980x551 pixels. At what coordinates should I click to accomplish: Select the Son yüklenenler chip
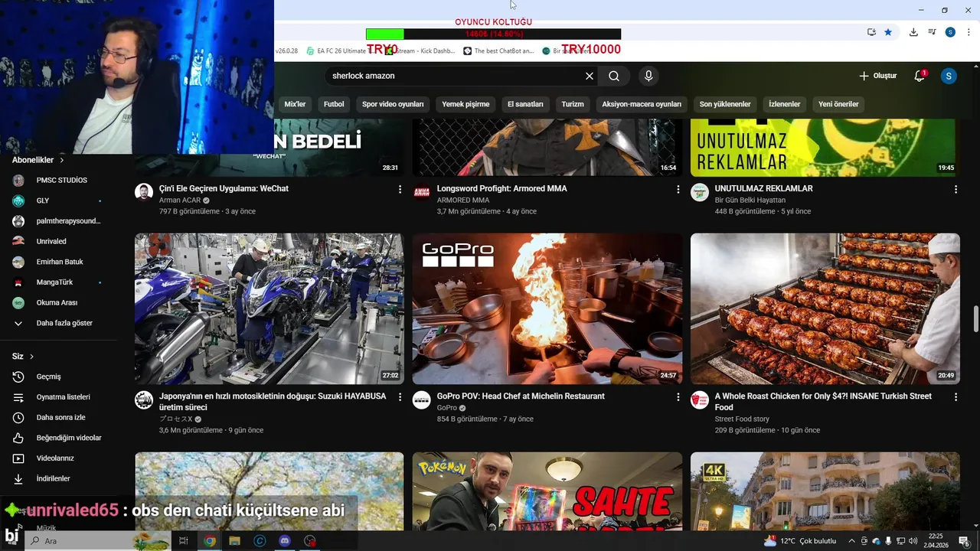[x=725, y=104]
